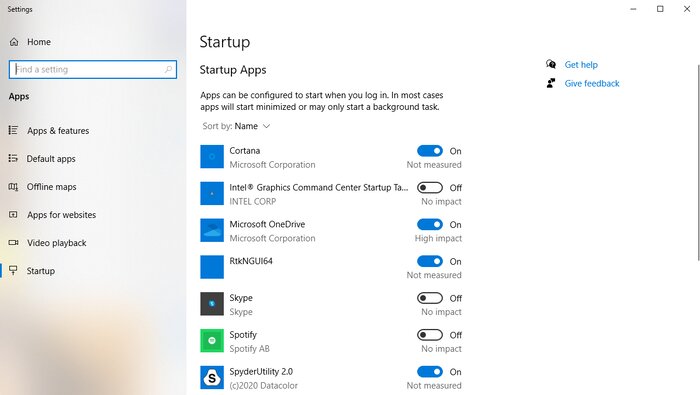
Task: Select Startup in the sidebar
Action: (x=41, y=271)
